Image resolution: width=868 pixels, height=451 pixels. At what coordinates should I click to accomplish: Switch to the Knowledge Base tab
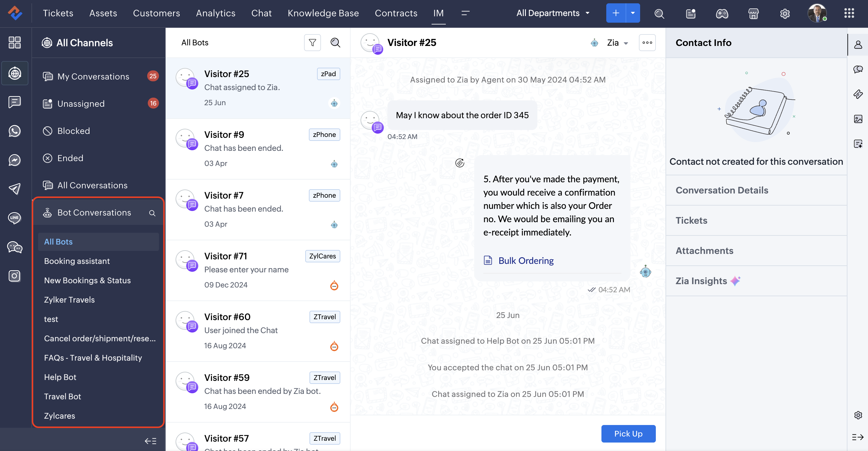[323, 13]
